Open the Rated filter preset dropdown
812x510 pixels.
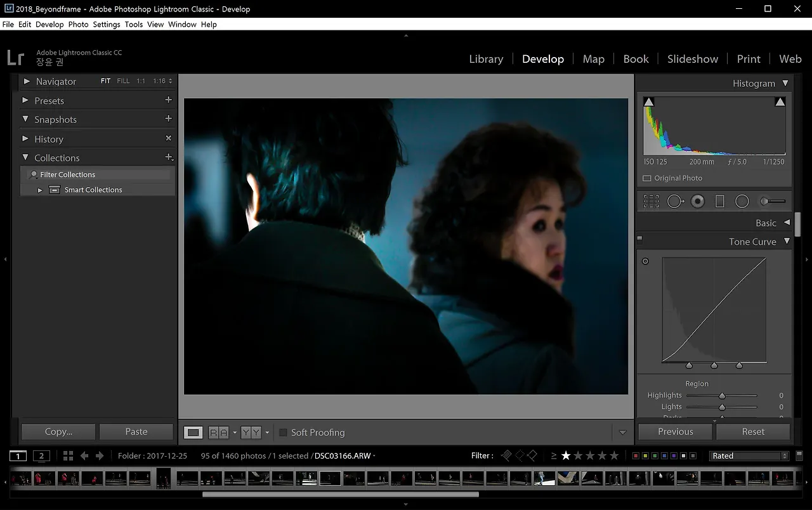(749, 455)
